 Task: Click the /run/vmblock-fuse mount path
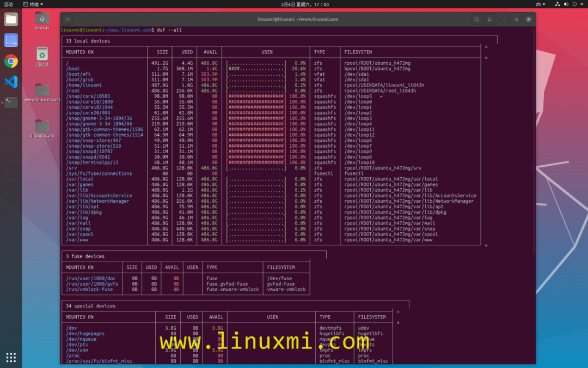[x=89, y=289]
